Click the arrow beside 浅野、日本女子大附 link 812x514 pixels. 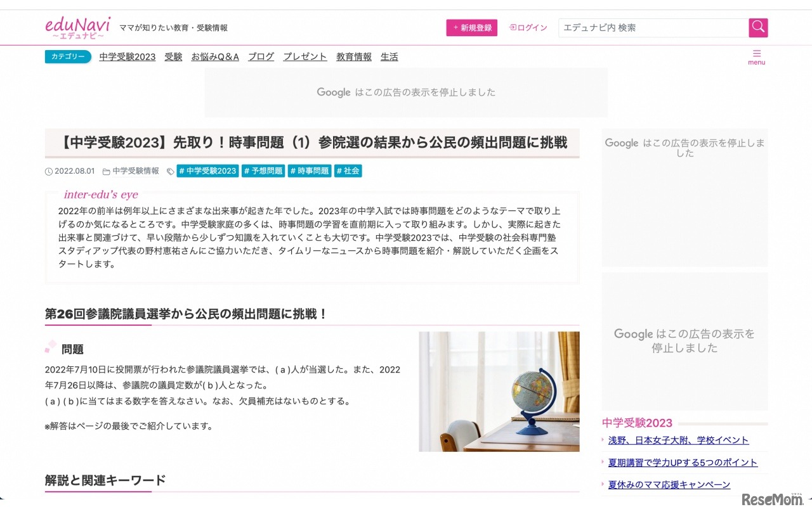coord(603,440)
